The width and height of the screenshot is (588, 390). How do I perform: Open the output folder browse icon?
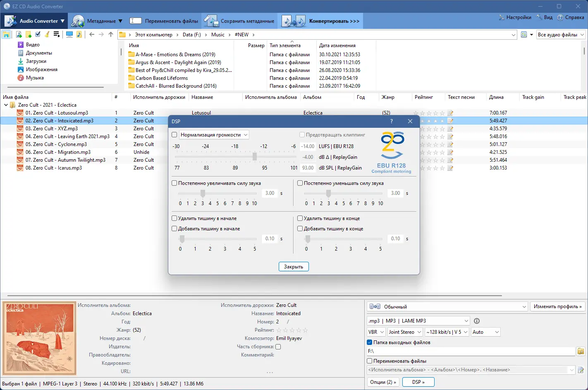click(x=581, y=351)
